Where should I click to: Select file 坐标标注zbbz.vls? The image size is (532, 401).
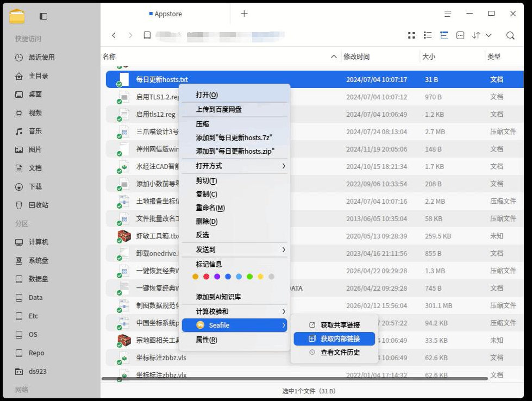(161, 358)
